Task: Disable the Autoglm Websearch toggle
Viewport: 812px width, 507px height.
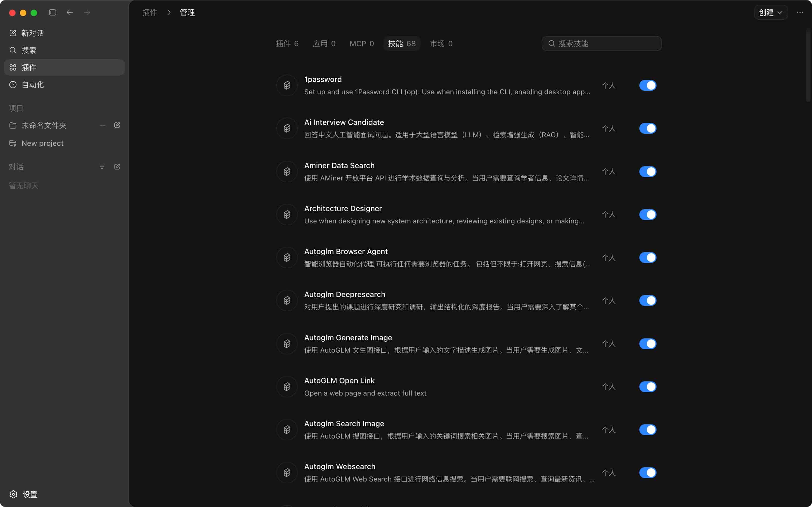Action: (648, 472)
